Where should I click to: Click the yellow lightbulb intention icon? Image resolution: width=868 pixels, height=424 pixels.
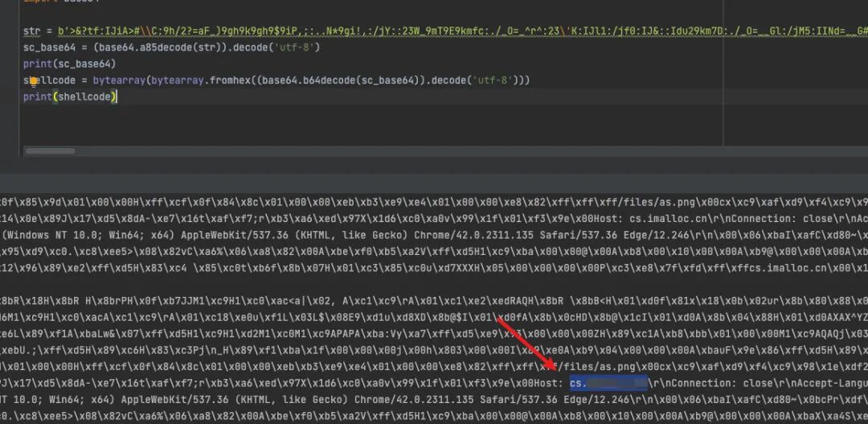click(x=33, y=83)
